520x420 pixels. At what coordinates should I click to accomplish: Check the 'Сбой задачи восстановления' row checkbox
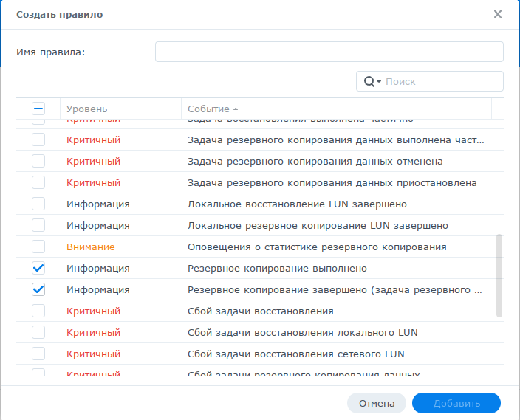pyautogui.click(x=38, y=311)
